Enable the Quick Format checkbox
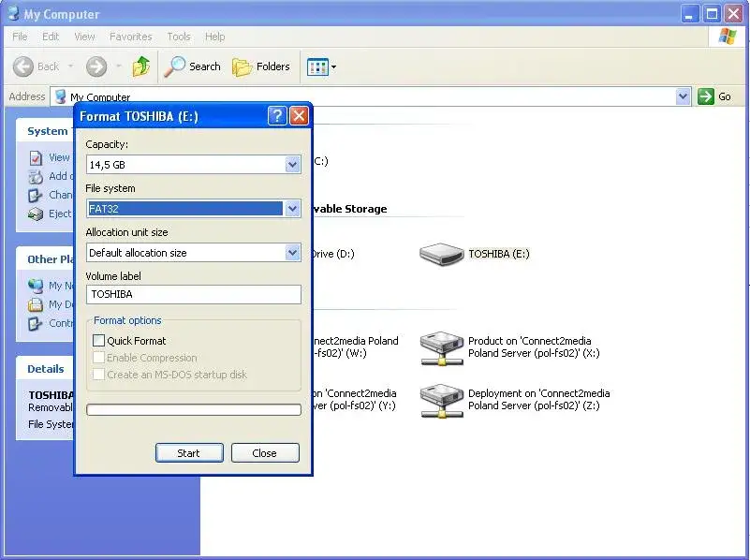 point(98,341)
